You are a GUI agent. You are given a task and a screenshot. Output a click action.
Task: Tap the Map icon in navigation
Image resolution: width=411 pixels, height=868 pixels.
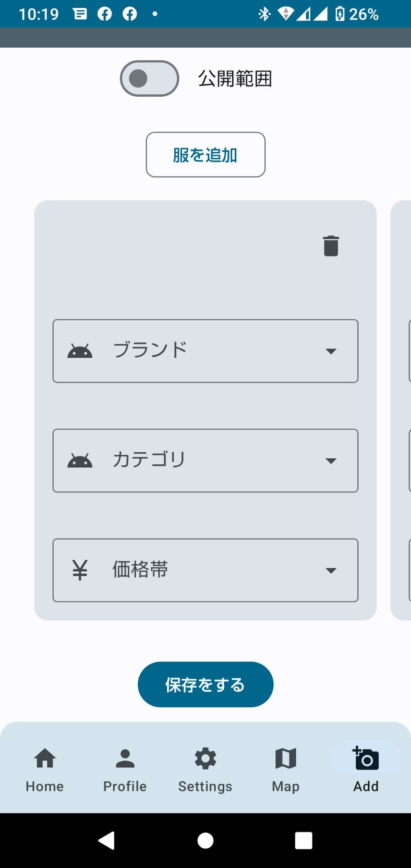(x=286, y=758)
